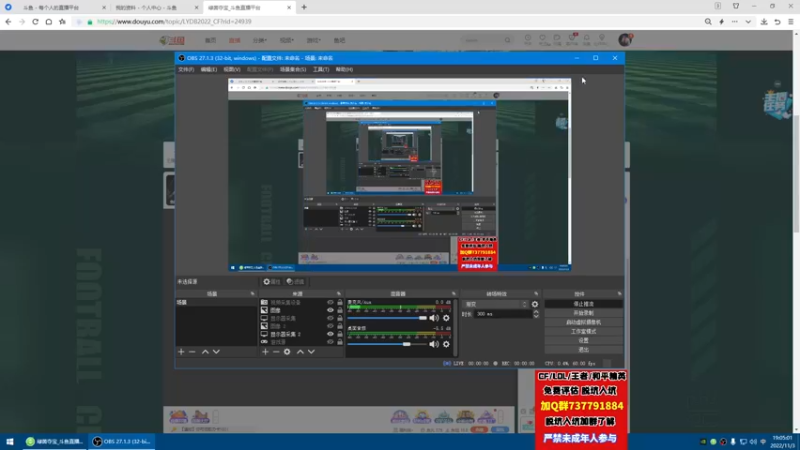The height and width of the screenshot is (450, 800).
Task: Open 游戏 dropdown in Douyu navigation
Action: point(314,40)
